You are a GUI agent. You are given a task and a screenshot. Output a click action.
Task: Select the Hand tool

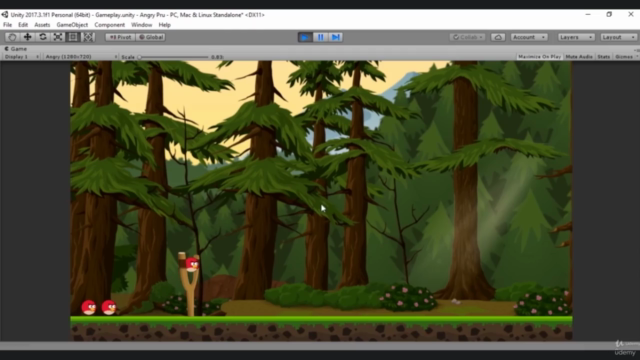click(x=12, y=37)
